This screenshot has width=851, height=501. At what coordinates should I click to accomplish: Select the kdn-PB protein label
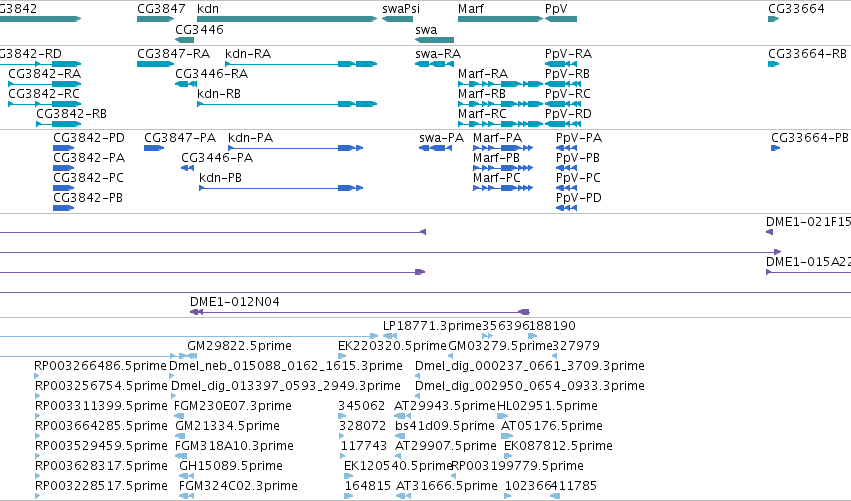220,178
